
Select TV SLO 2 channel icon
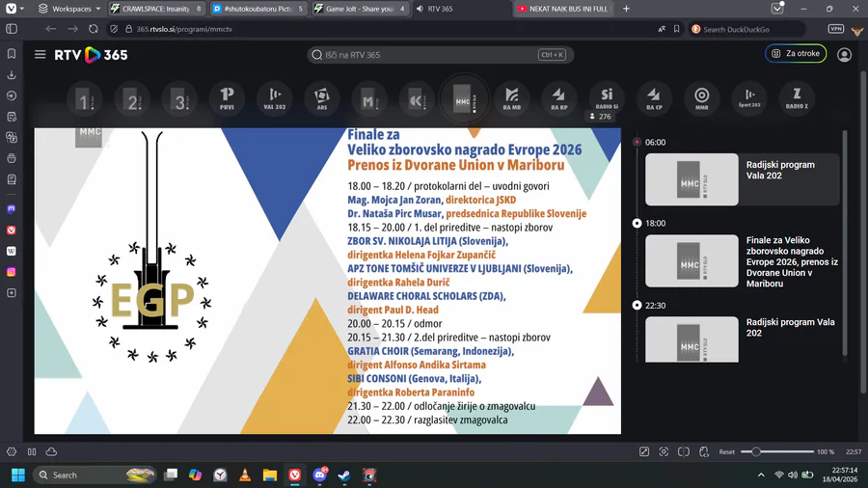point(132,98)
